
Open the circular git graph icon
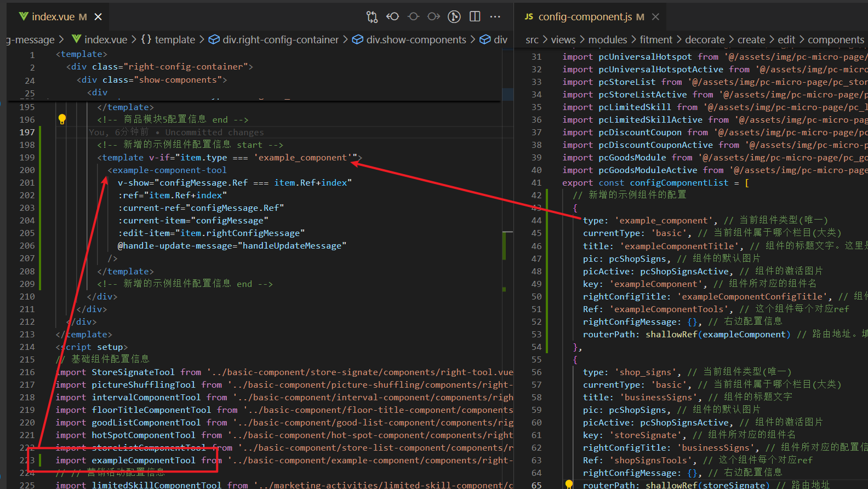click(x=454, y=17)
